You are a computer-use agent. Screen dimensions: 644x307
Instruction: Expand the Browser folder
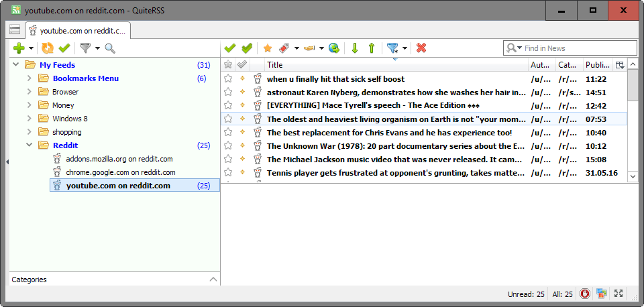[29, 92]
